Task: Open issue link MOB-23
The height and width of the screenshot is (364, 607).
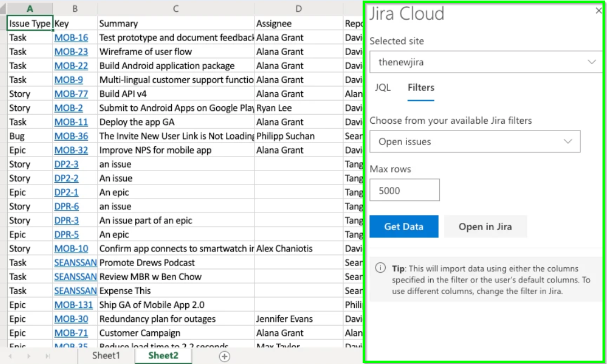Action: [x=71, y=51]
